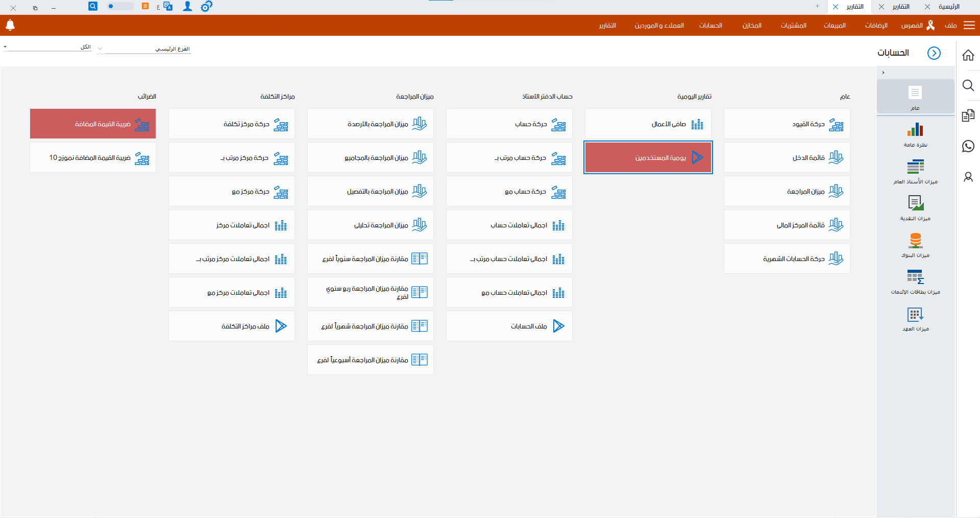This screenshot has height=518, width=980.
Task: Click the user profile icon in the title bar
Action: [187, 7]
